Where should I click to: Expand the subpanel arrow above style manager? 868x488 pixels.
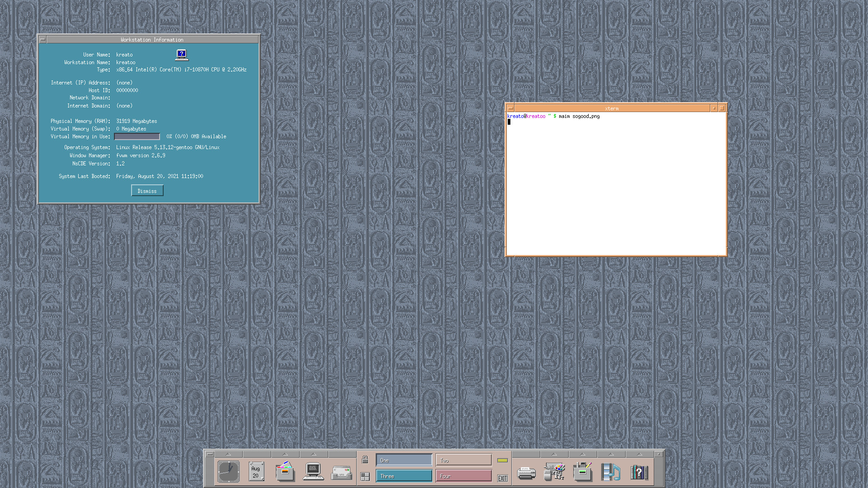[x=554, y=454]
